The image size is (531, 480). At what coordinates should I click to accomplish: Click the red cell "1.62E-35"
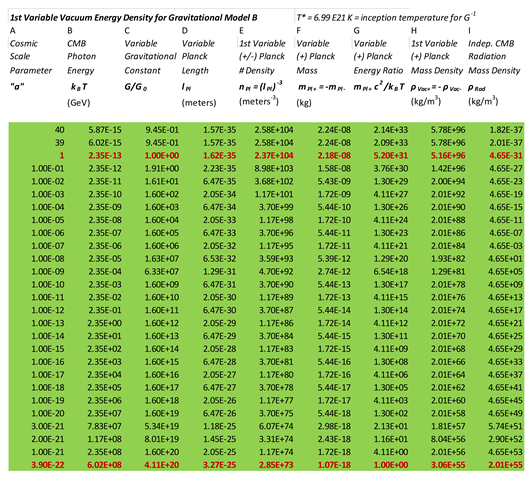point(219,155)
